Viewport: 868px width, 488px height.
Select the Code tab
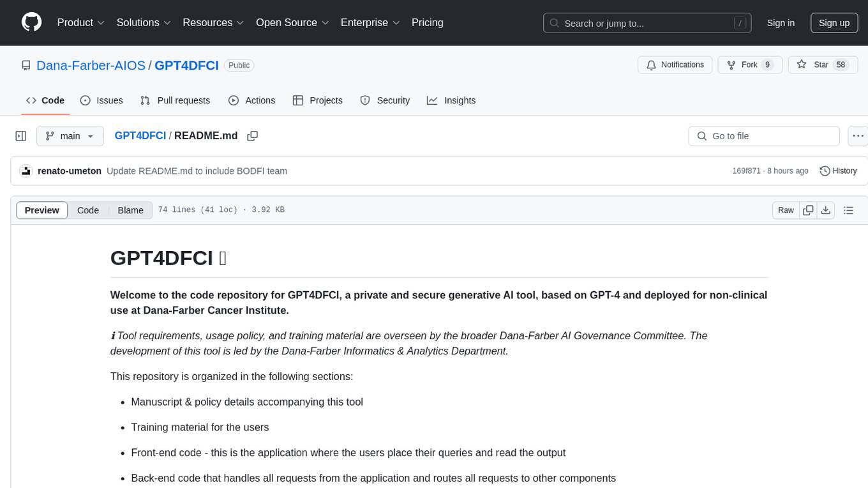(x=45, y=100)
